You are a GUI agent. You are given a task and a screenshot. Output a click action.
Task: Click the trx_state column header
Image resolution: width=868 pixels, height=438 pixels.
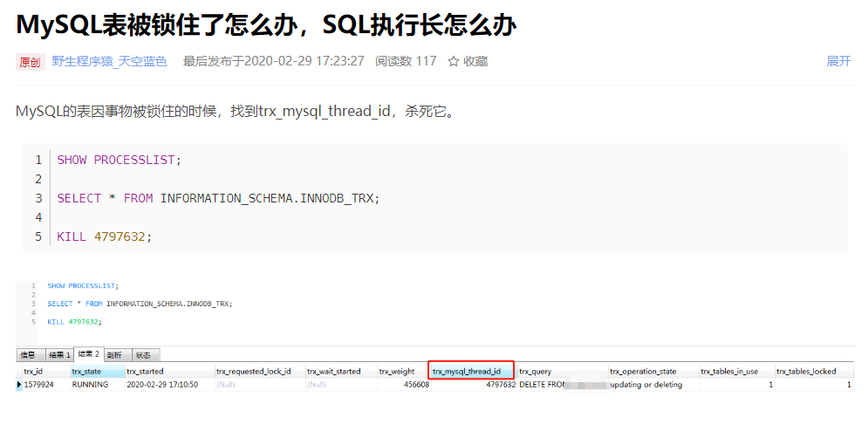pos(98,371)
